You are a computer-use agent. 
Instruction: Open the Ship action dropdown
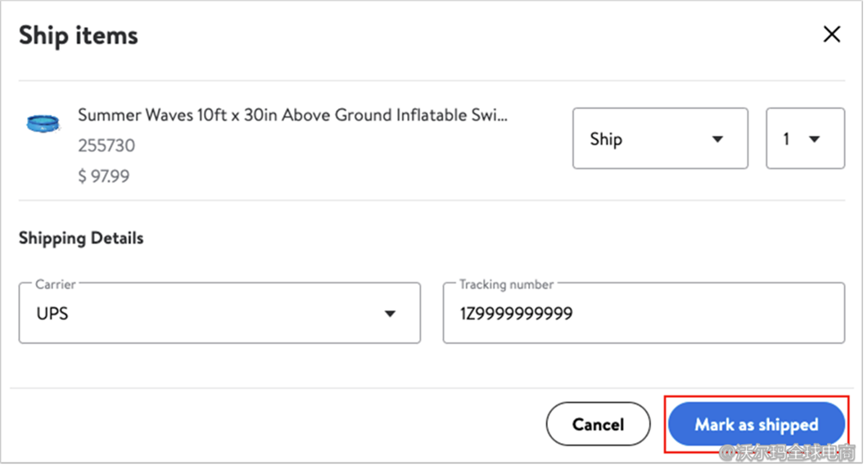pyautogui.click(x=659, y=138)
